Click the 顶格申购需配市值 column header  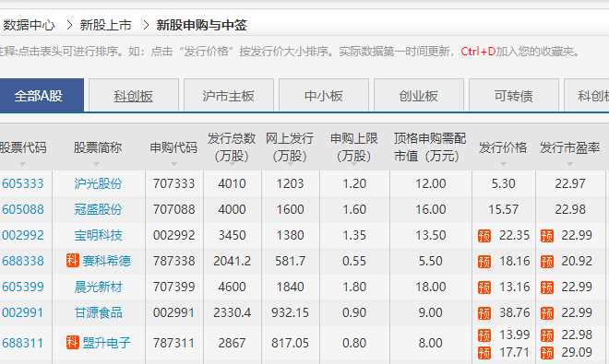(x=430, y=147)
